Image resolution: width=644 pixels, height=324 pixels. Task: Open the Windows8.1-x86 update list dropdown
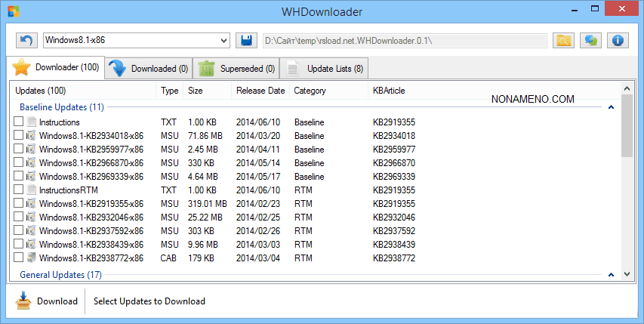pos(223,40)
